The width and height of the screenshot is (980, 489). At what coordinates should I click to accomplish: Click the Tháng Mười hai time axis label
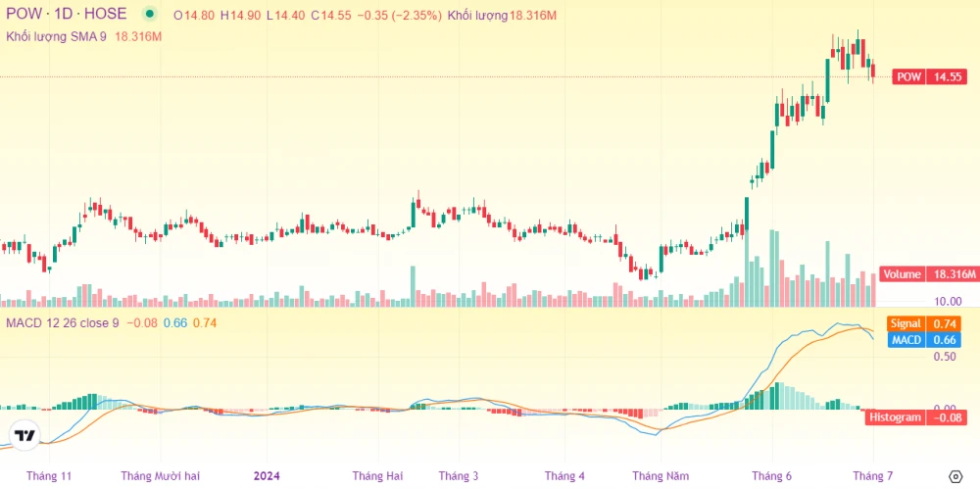click(x=161, y=476)
